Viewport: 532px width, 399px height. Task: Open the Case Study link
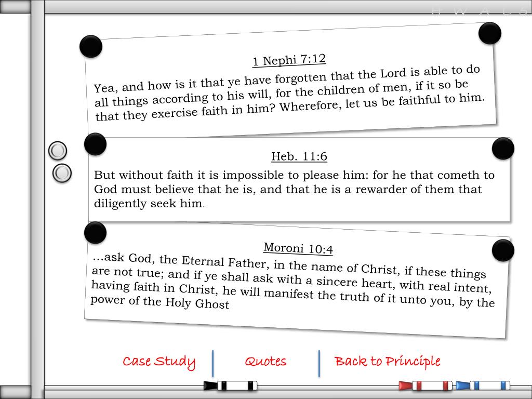[159, 362]
